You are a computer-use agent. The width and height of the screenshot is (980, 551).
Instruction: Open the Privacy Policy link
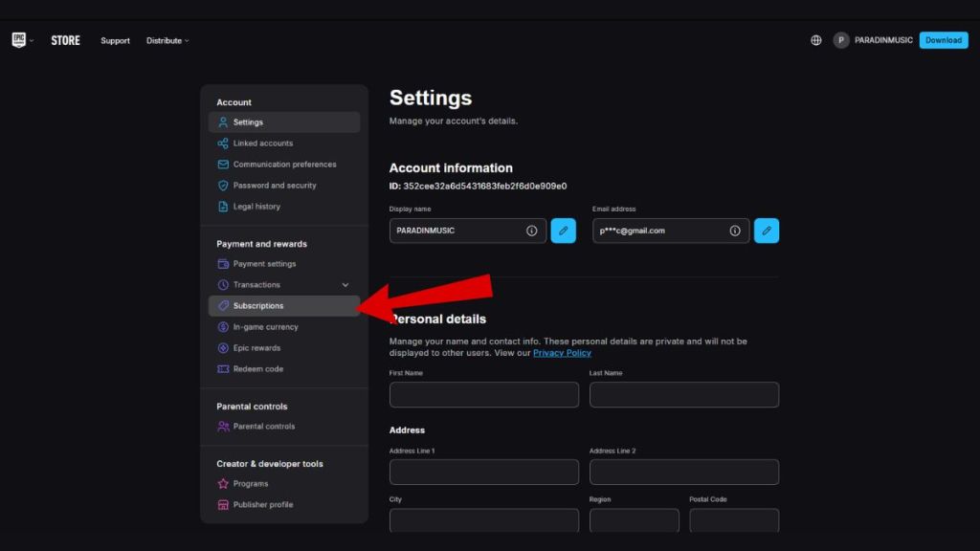562,353
